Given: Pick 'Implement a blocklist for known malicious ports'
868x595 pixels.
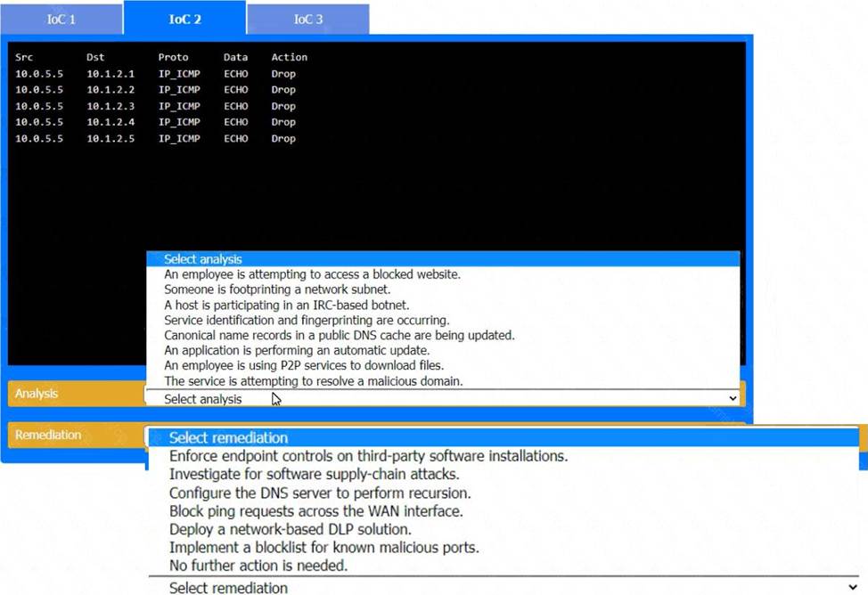Looking at the screenshot, I should point(323,548).
